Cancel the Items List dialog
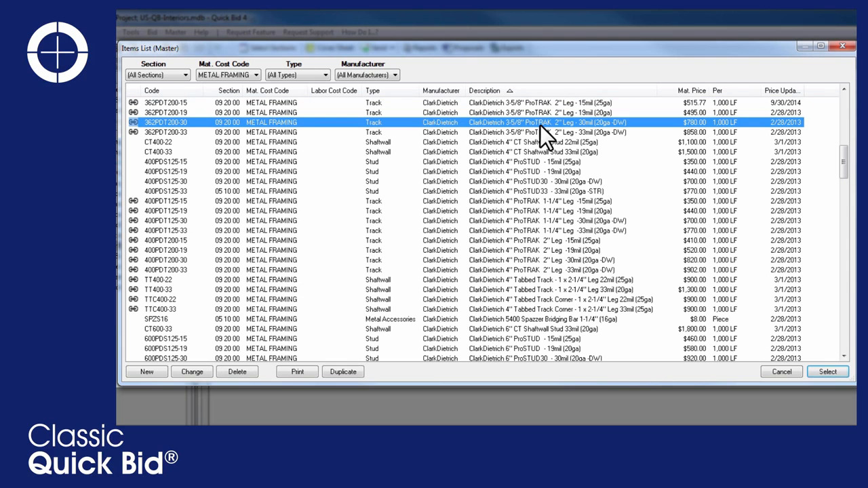Image resolution: width=868 pixels, height=488 pixels. (x=782, y=371)
